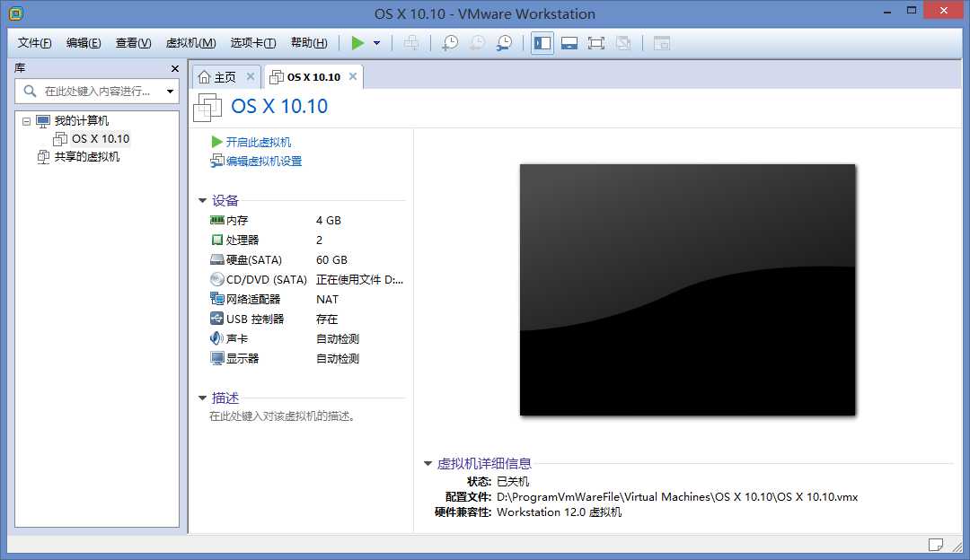Click the .vmx configuration file path
This screenshot has height=560, width=970.
click(x=677, y=497)
